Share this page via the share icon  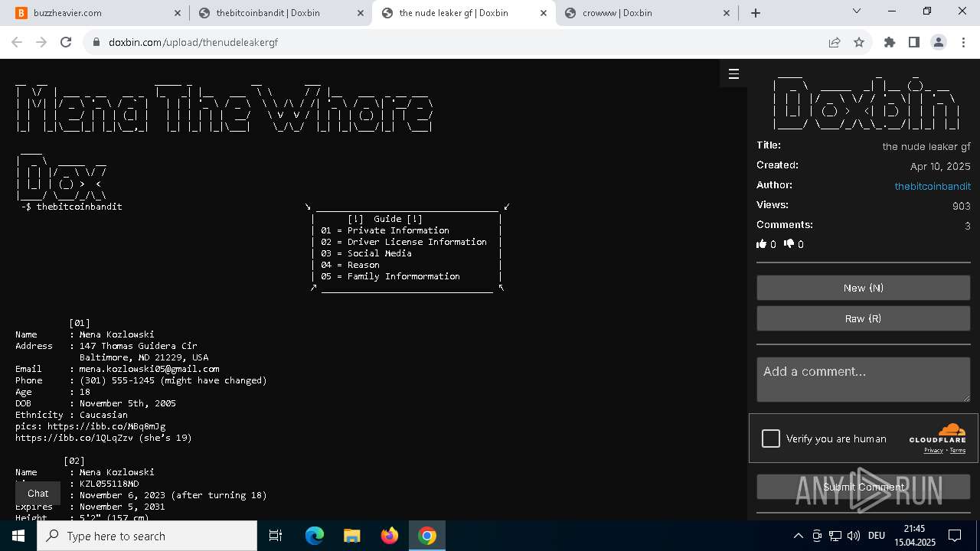coord(835,42)
